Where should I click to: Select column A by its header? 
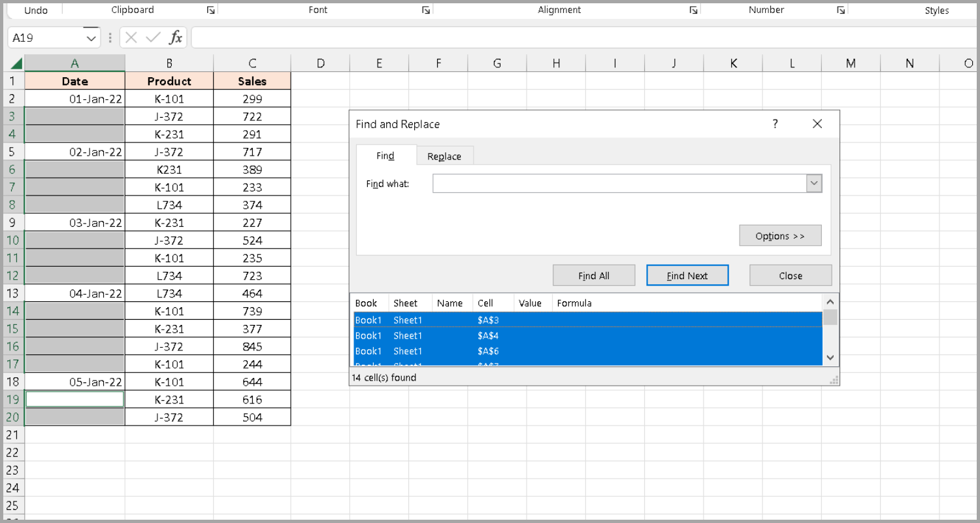pos(74,63)
